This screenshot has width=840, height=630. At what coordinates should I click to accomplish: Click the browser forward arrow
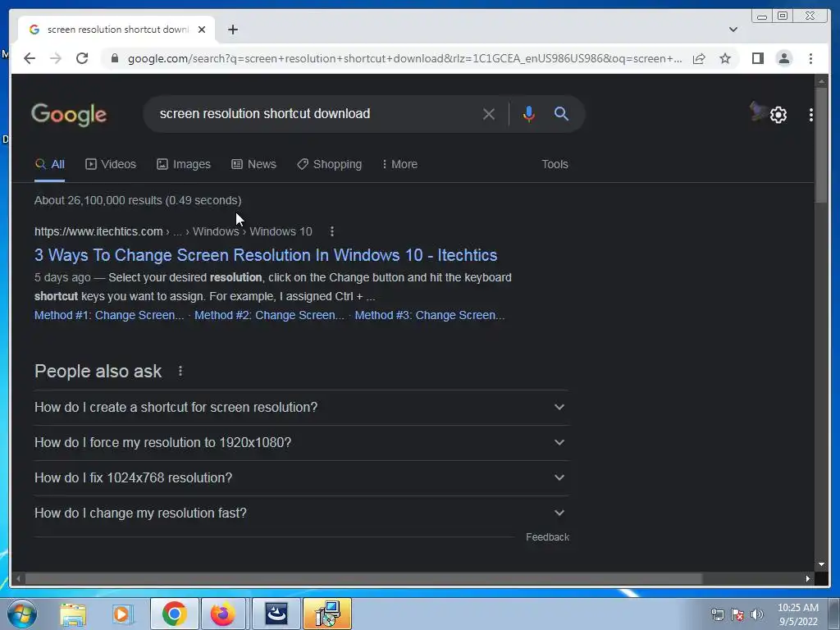[56, 58]
